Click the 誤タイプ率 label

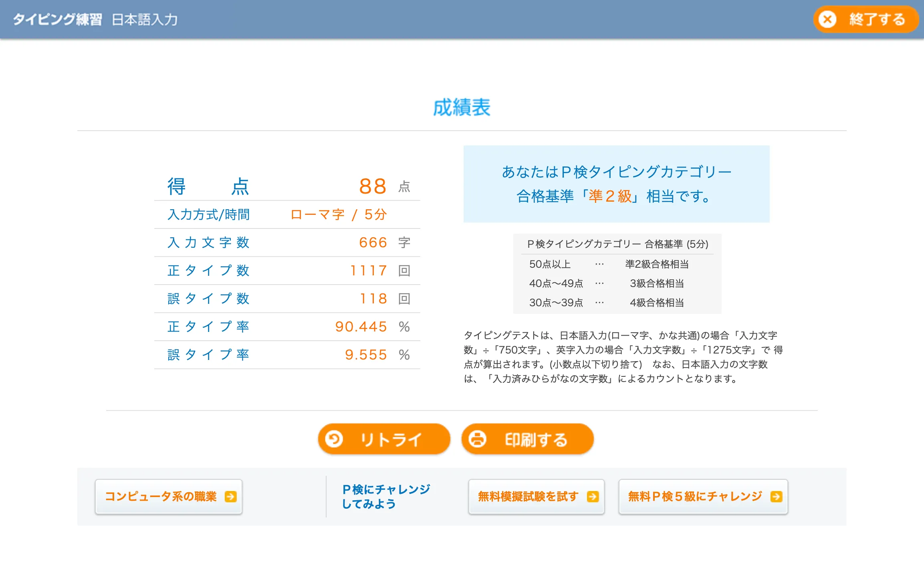click(x=208, y=355)
